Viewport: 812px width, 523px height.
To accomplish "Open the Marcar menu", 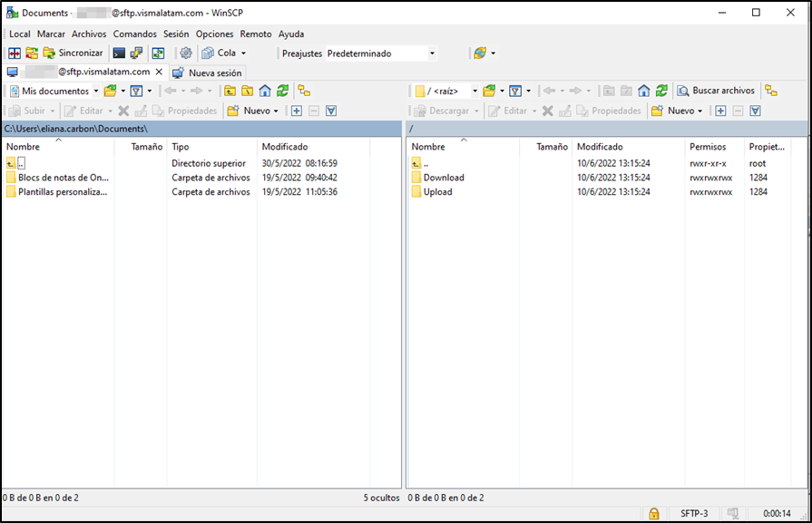I will [51, 34].
